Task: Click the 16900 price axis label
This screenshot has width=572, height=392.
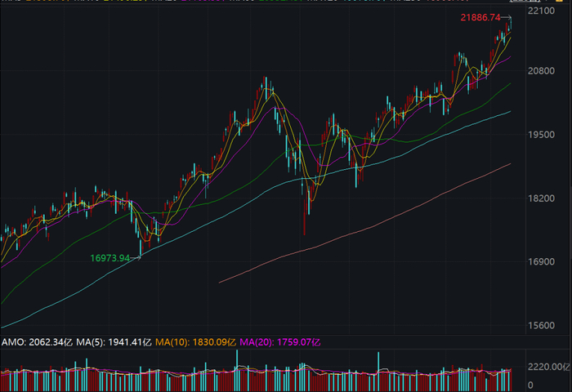Action: click(541, 262)
